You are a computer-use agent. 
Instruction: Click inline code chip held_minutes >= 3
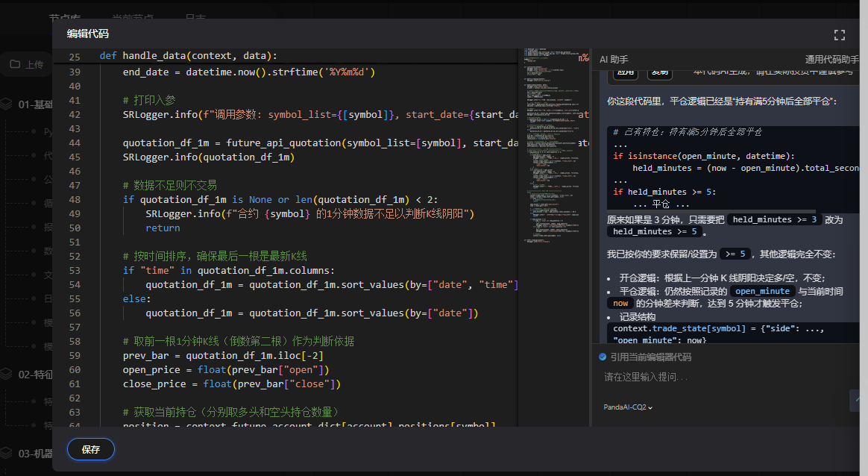775,219
